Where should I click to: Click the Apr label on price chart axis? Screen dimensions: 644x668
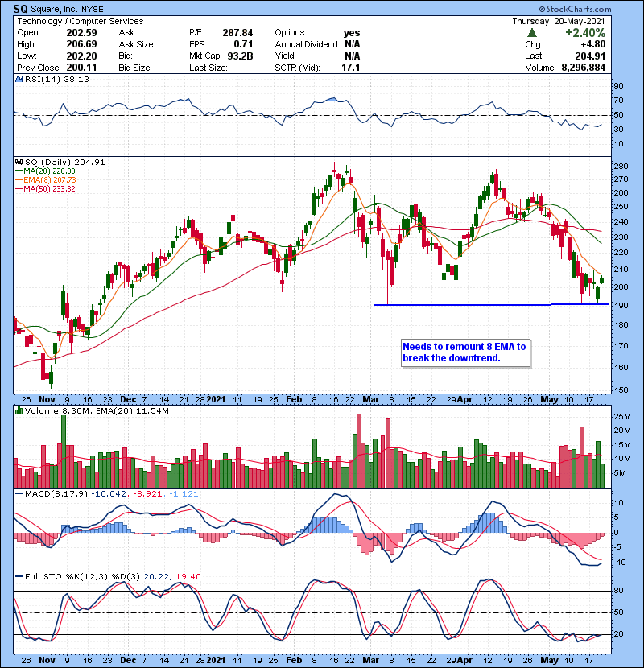[x=464, y=400]
